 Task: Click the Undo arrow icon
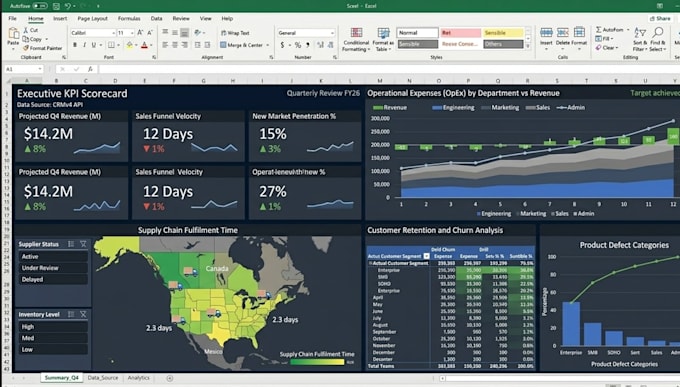click(x=68, y=6)
